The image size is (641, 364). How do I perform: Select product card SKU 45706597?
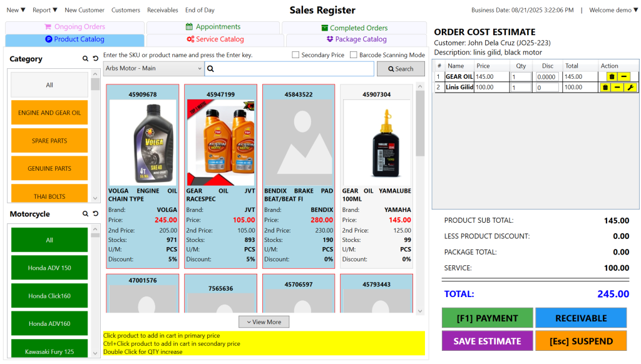pos(299,293)
